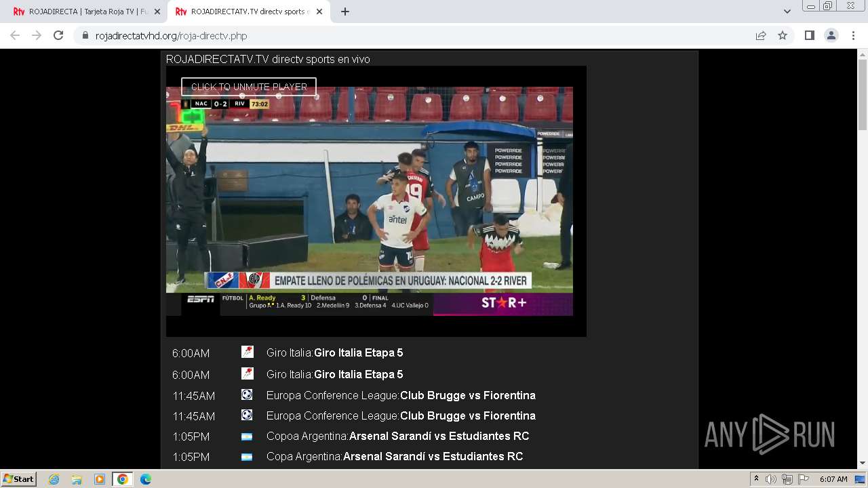Viewport: 868px width, 488px height.
Task: Click Argentina flag icon in Copoa Argentina row
Action: (x=247, y=436)
